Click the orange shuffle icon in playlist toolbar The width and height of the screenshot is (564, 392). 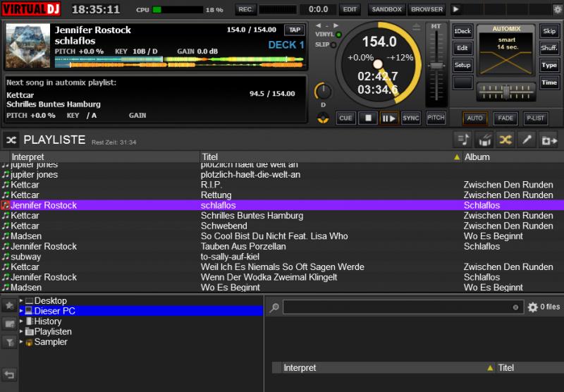click(x=505, y=140)
